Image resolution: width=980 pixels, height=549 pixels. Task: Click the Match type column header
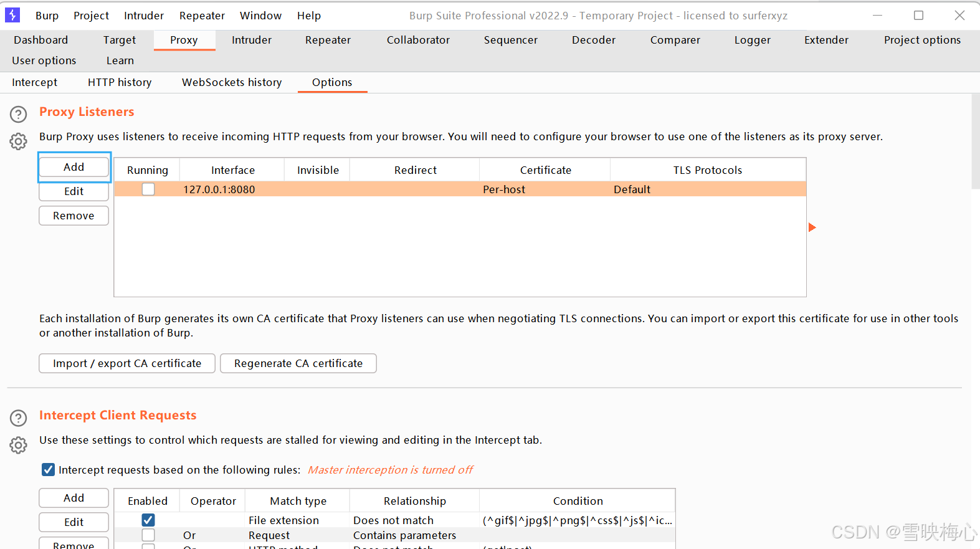pyautogui.click(x=298, y=501)
